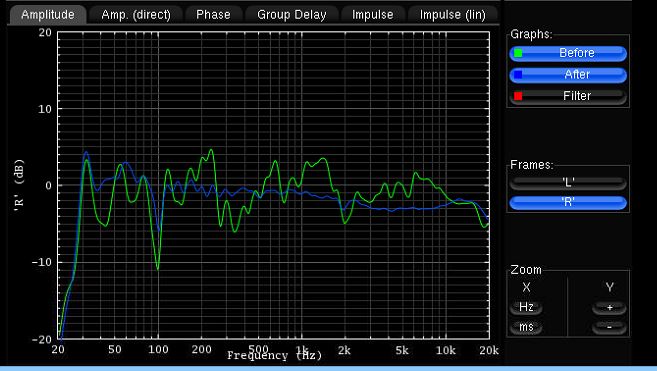Click the green Before color swatch

pyautogui.click(x=518, y=53)
